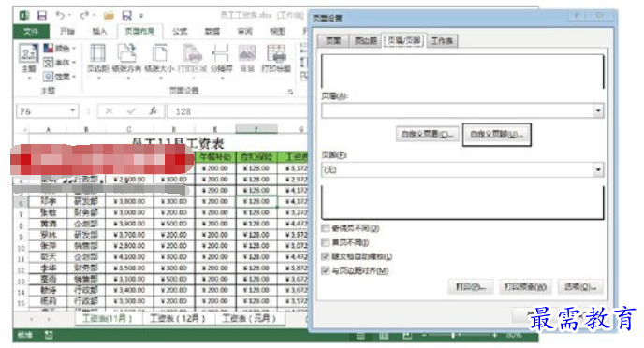Click the 页面设置 group dialog launcher arrow
The height and width of the screenshot is (348, 644).
click(x=291, y=92)
